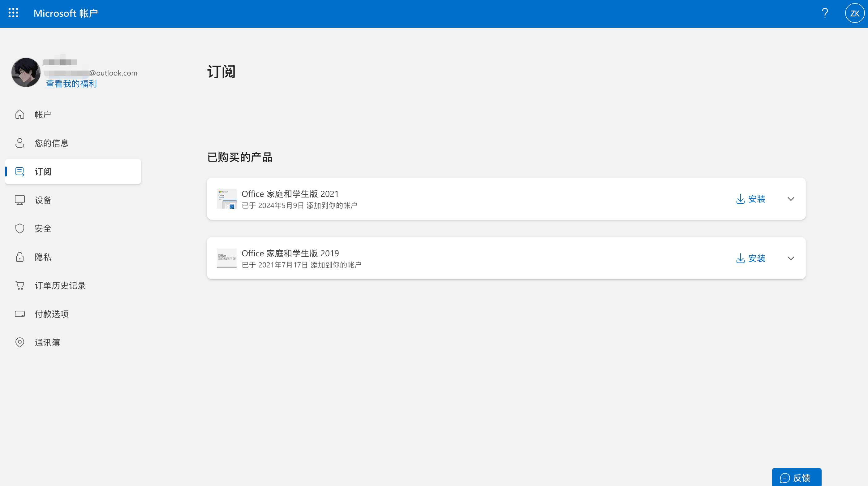Image resolution: width=868 pixels, height=486 pixels.
Task: Open 隐私 in the sidebar
Action: coord(73,257)
